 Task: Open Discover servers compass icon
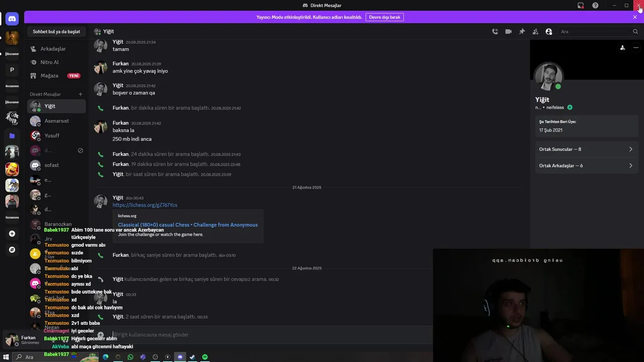12,250
